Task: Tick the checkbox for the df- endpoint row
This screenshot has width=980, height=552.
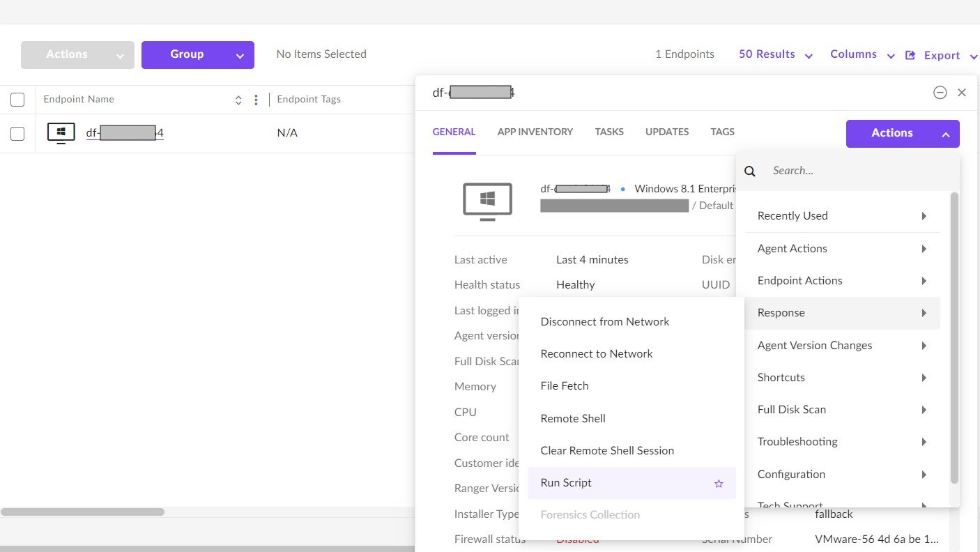Action: coord(17,133)
